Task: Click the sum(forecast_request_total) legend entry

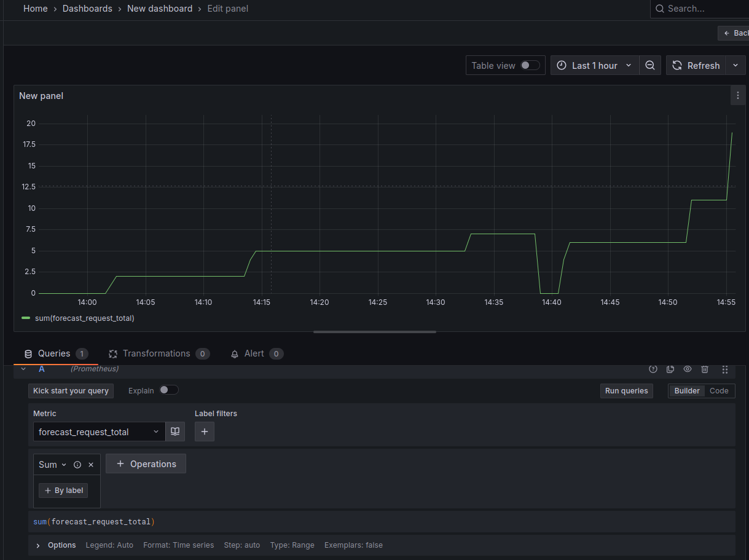Action: click(x=85, y=318)
